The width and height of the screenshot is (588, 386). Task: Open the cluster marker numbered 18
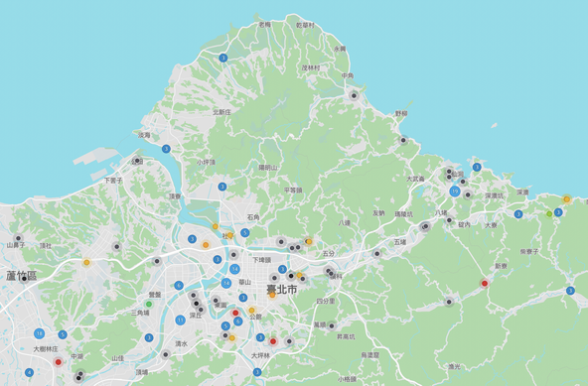pos(39,333)
